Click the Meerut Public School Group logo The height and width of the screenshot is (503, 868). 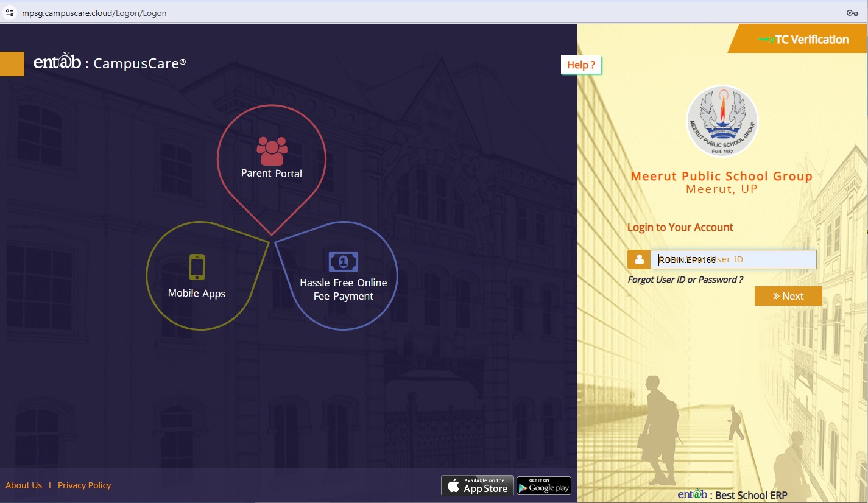(x=722, y=121)
